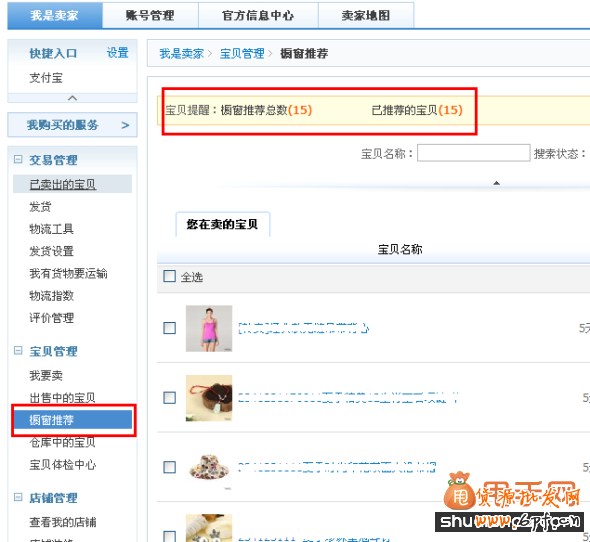This screenshot has width=590, height=542.
Task: Collapse the quick entry panel up chevron
Action: pos(72,98)
